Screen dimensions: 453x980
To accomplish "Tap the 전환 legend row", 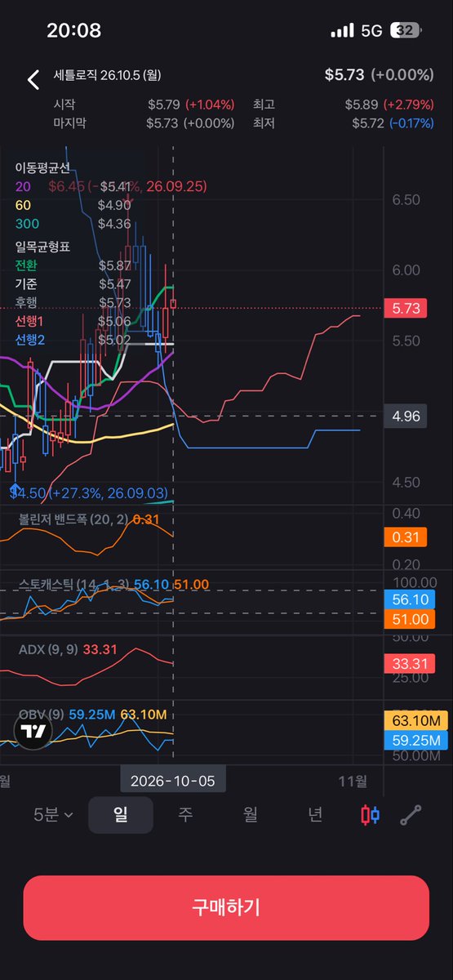I will pos(73,265).
